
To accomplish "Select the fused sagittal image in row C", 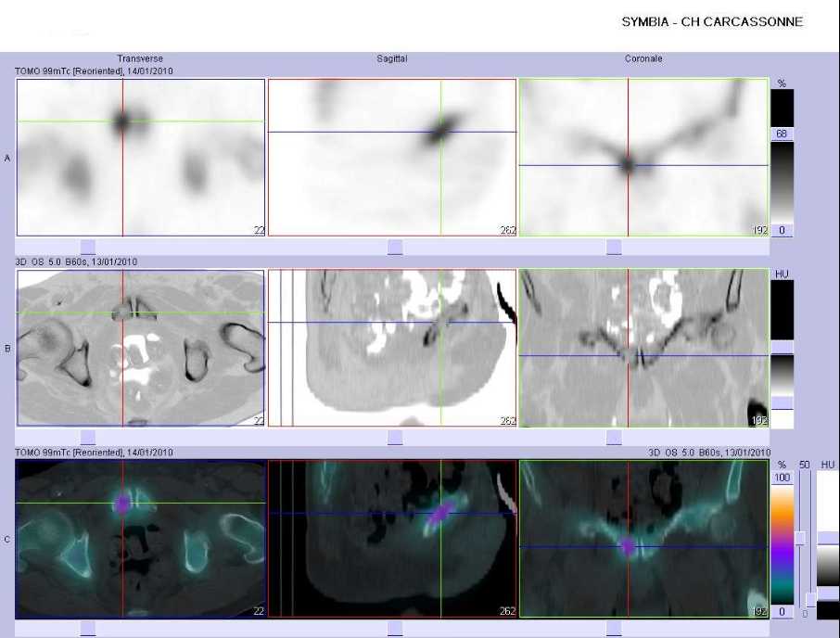I will tap(392, 539).
